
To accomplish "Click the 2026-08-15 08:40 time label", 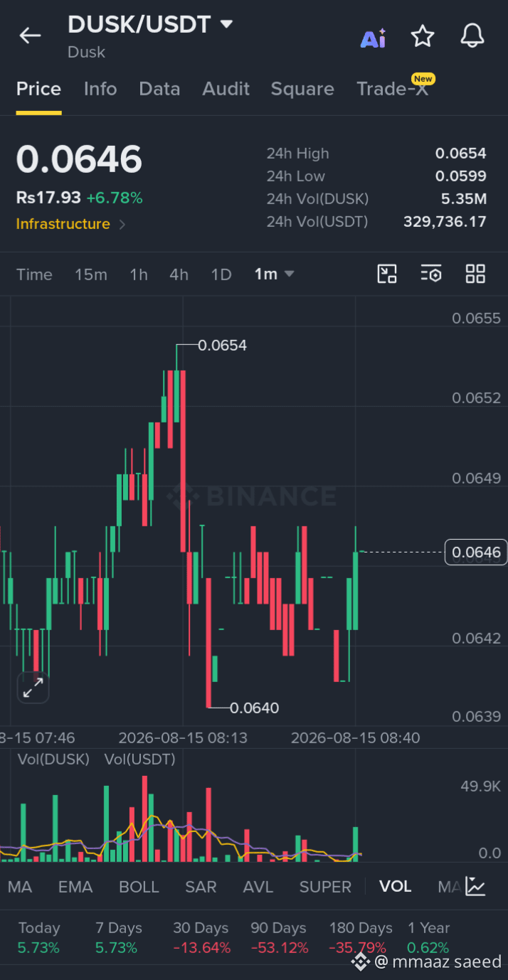I will (x=355, y=738).
